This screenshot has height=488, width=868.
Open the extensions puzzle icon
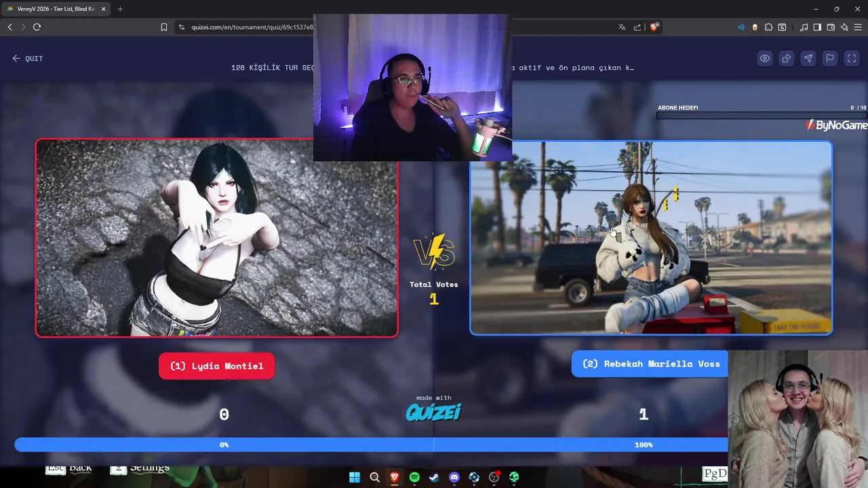(768, 27)
